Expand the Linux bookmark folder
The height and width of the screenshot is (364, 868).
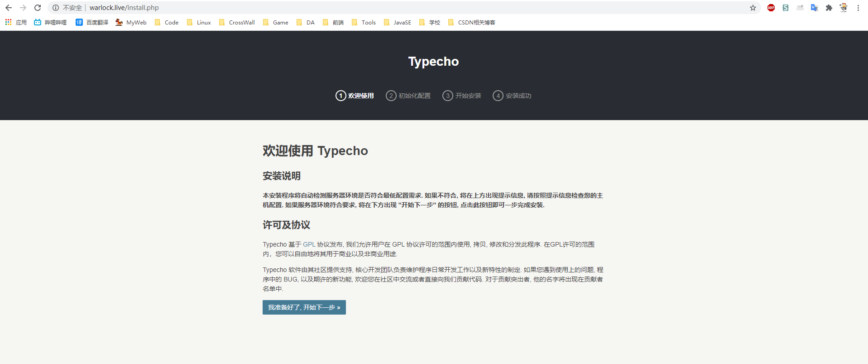[199, 22]
